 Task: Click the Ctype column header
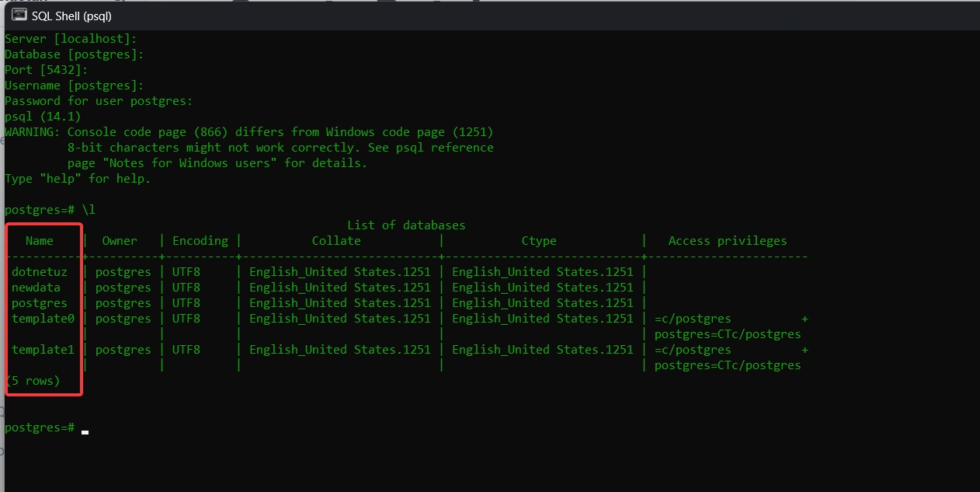click(x=539, y=241)
